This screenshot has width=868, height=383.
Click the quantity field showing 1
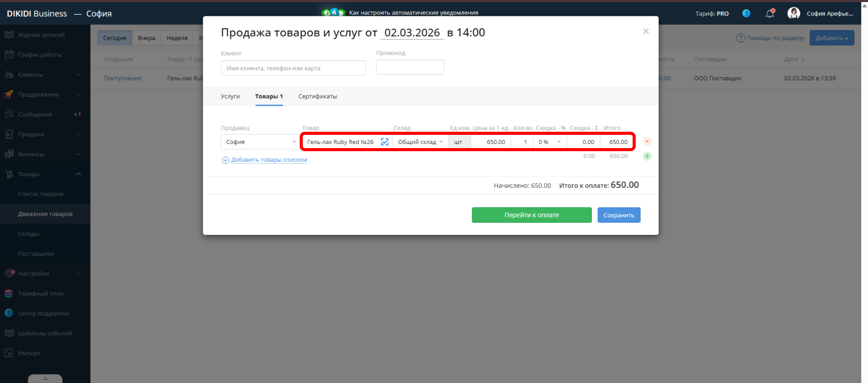coord(522,142)
